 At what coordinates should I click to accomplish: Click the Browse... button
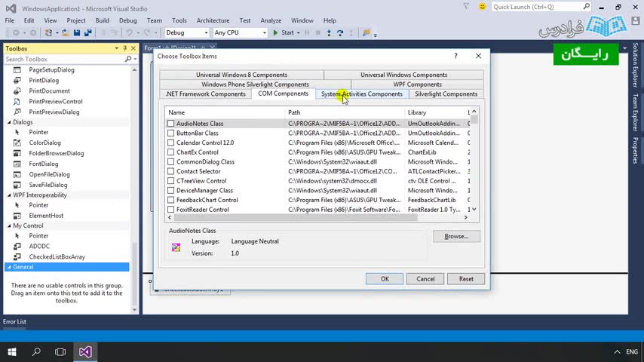point(456,236)
